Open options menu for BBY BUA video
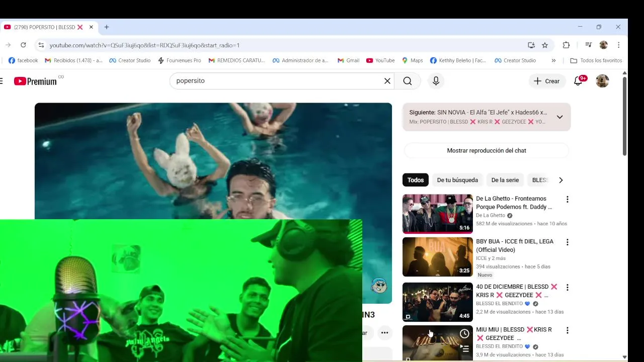The height and width of the screenshot is (362, 644). pyautogui.click(x=567, y=242)
